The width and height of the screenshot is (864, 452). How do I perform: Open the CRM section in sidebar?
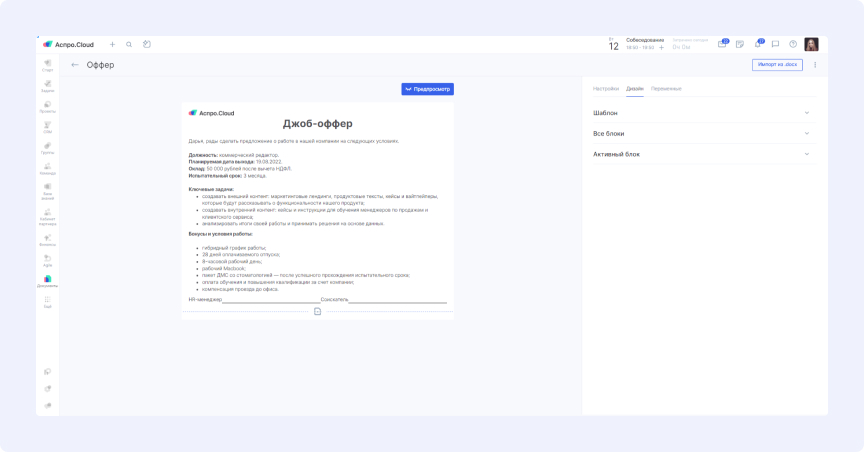click(47, 127)
